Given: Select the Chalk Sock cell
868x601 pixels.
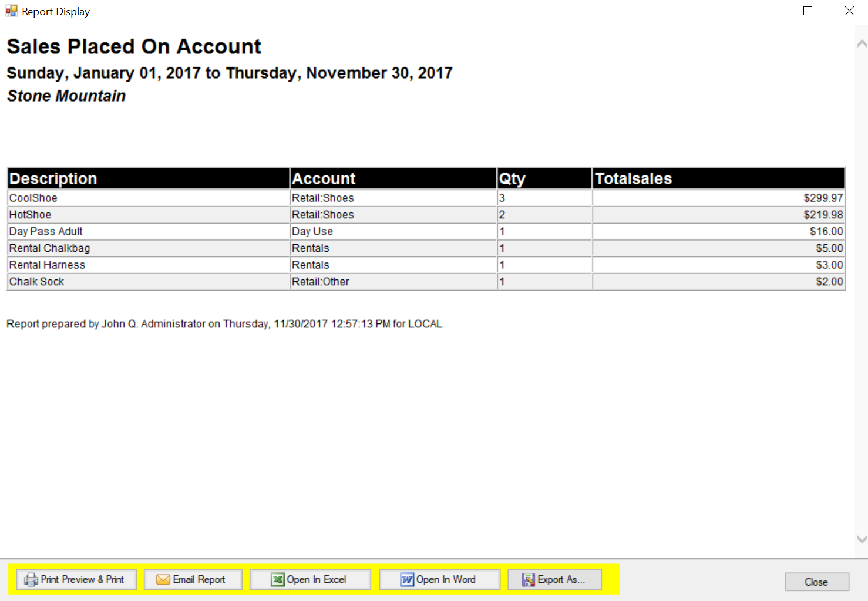Looking at the screenshot, I should 149,282.
